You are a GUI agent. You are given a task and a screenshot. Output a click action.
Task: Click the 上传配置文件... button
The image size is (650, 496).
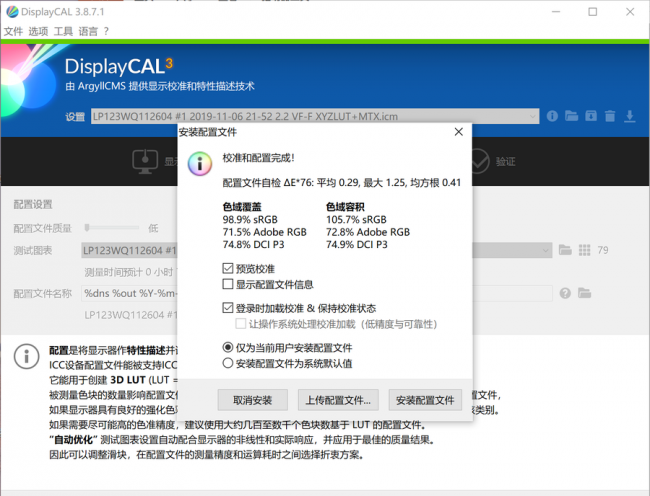[338, 400]
